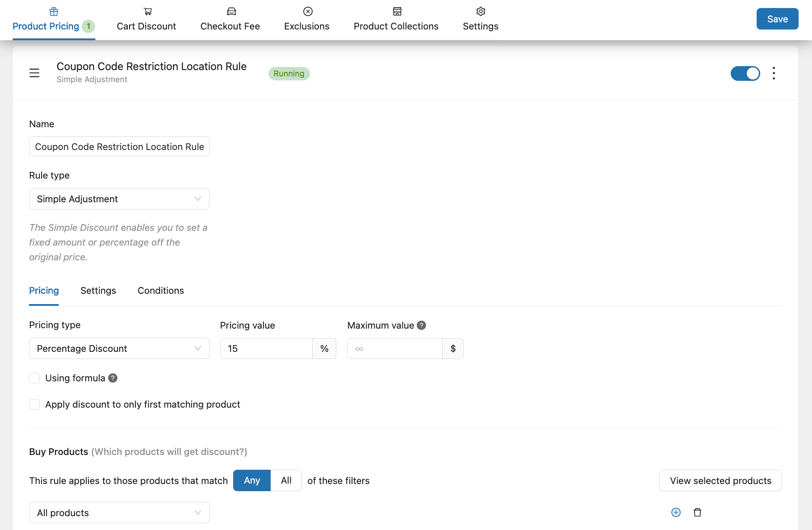Open the three-dot rule options menu
Screen dimensions: 812x530
coord(774,73)
